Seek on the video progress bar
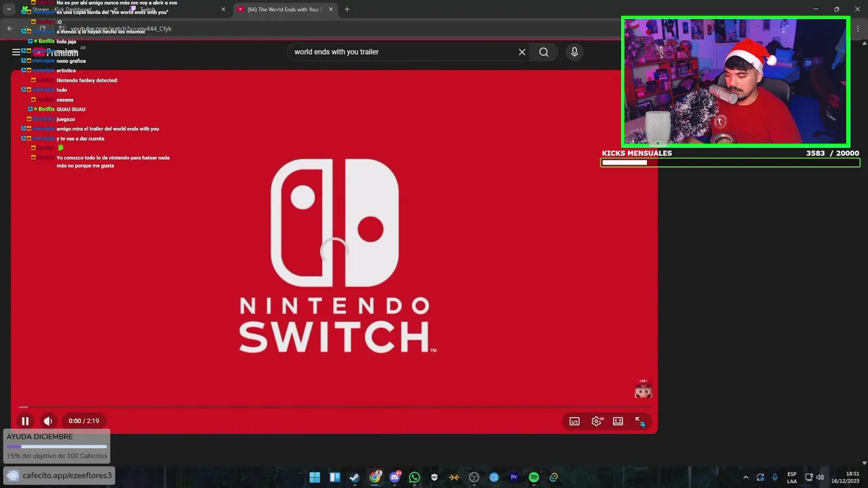868x488 pixels. [334, 407]
